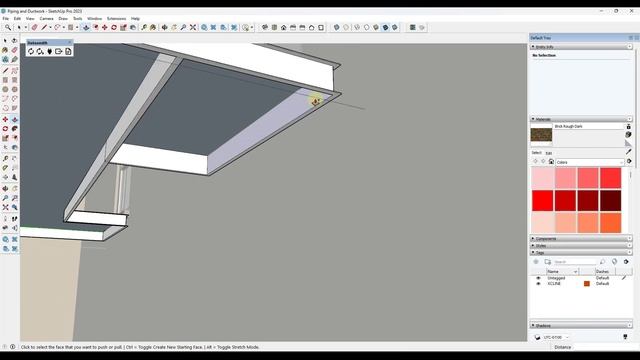Open the Camera menu
The width and height of the screenshot is (640, 360).
tap(46, 19)
